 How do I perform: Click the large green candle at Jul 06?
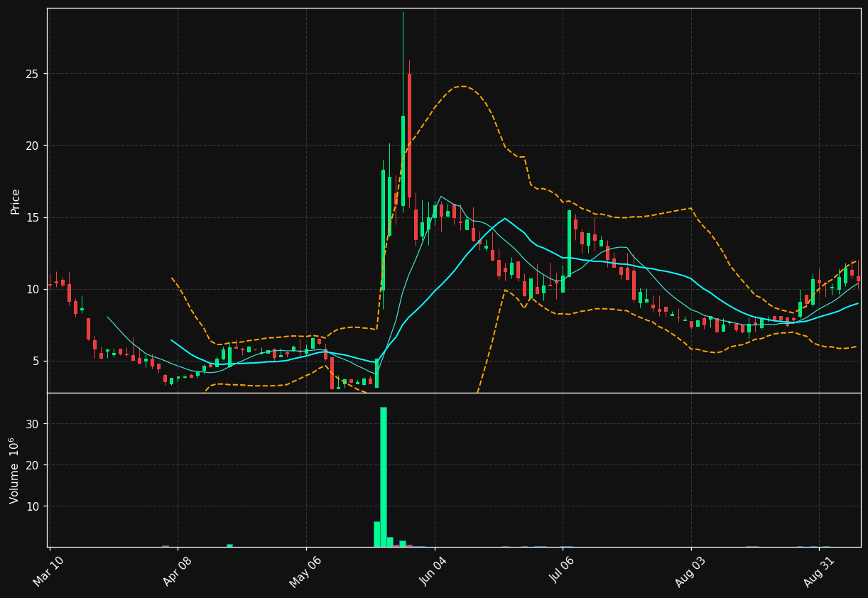[569, 243]
